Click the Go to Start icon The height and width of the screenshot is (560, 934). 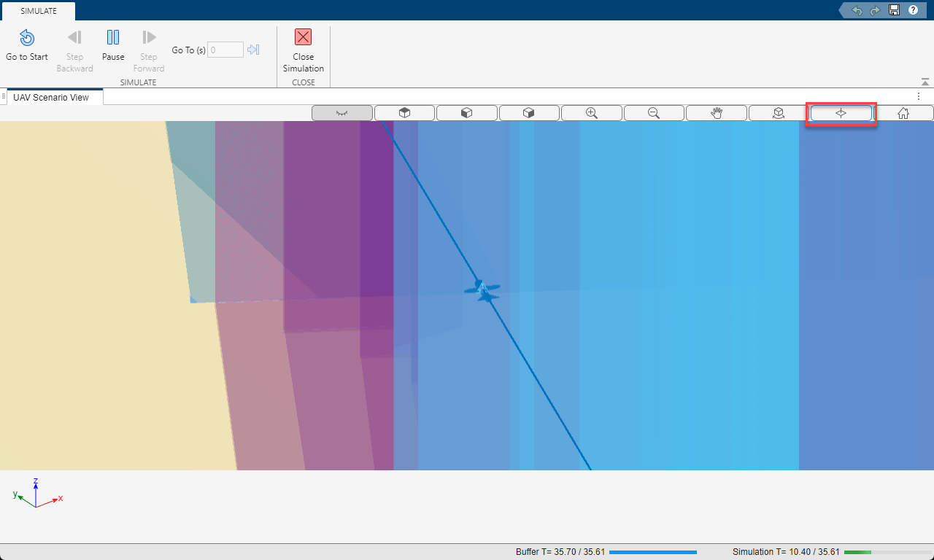point(27,38)
